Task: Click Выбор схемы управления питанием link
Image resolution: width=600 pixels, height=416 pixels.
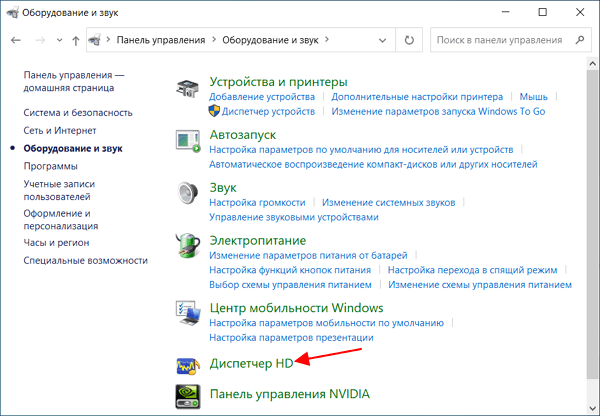Action: [x=290, y=285]
